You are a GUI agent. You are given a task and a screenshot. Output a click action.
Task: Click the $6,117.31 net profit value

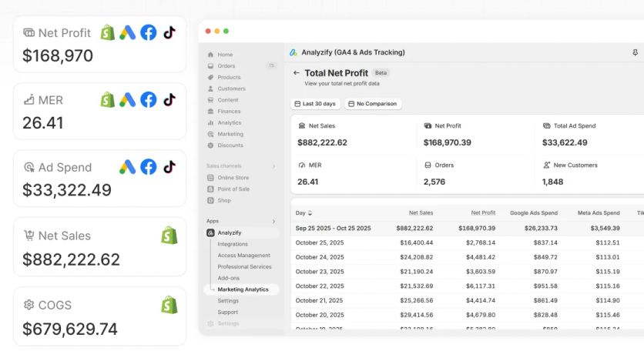[481, 286]
